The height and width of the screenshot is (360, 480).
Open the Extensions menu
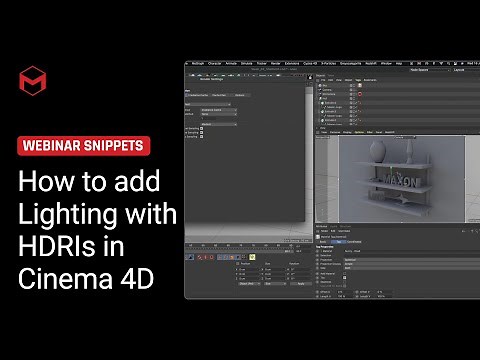[292, 63]
